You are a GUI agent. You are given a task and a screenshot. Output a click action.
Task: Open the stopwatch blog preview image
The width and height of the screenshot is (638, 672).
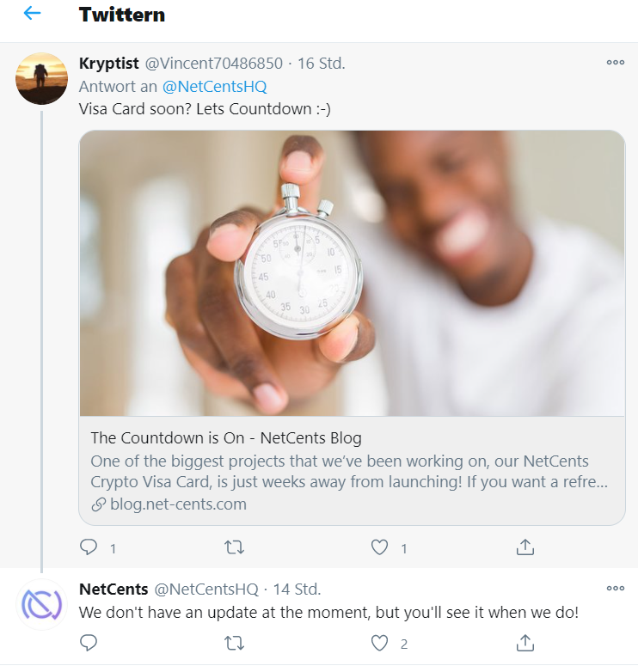click(352, 273)
